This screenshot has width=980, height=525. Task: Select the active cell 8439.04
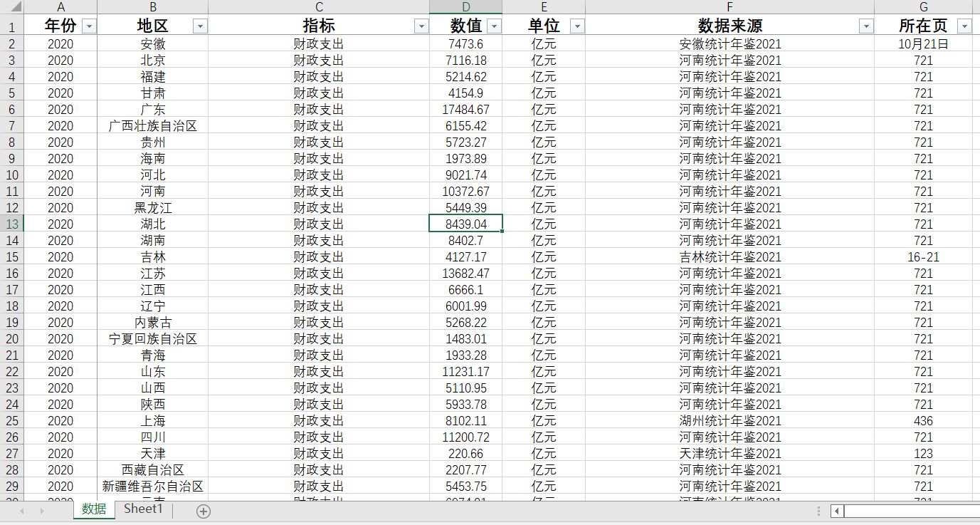point(466,224)
